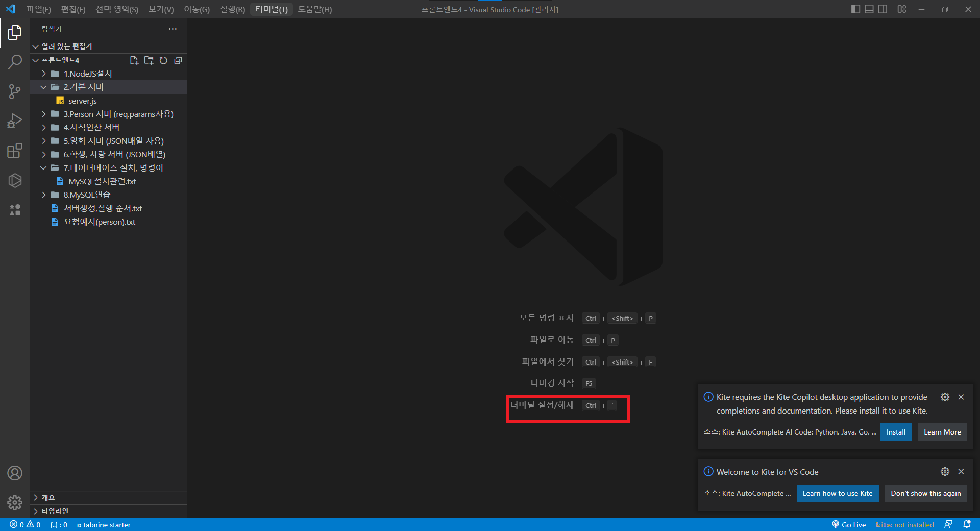The height and width of the screenshot is (531, 980).
Task: Open the Manage gear icon
Action: click(15, 503)
